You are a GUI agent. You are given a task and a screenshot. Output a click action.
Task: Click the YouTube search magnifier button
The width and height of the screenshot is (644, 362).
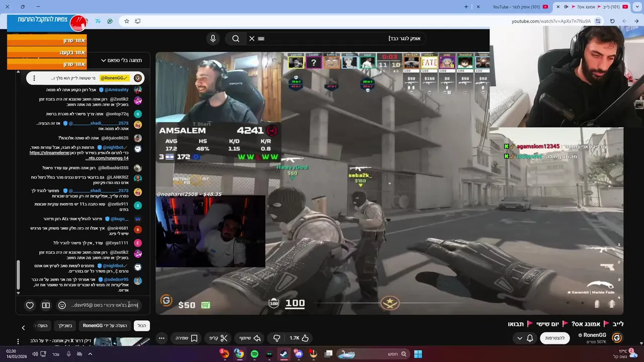[235, 39]
